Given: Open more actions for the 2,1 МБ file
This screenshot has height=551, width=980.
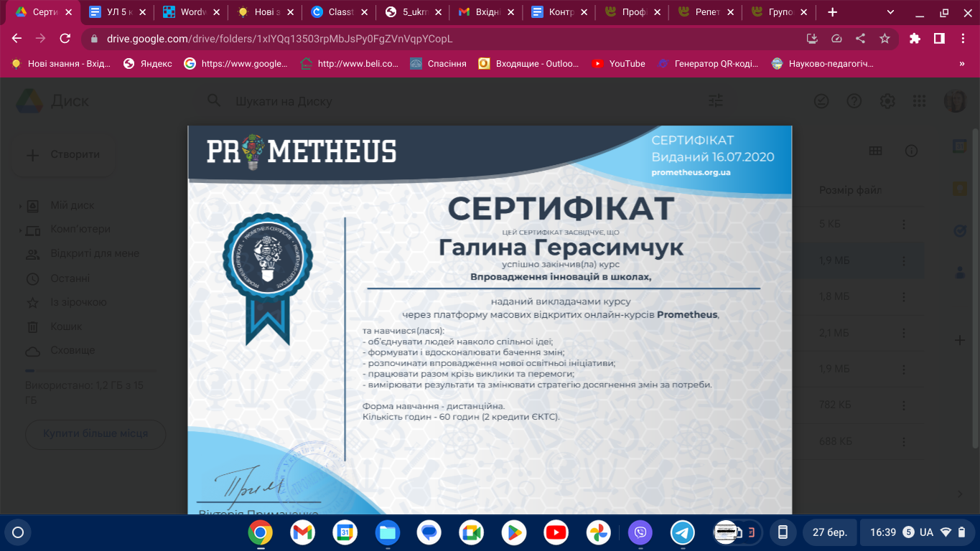Looking at the screenshot, I should click(904, 333).
